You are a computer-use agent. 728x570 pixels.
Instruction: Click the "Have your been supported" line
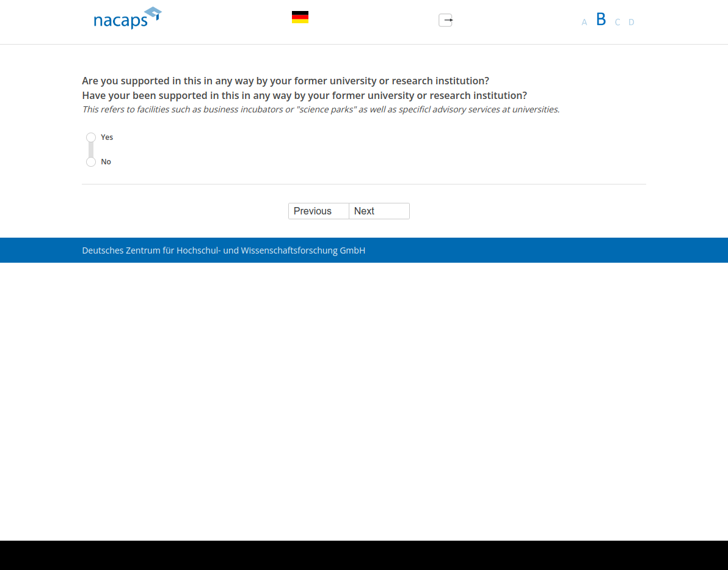pyautogui.click(x=304, y=95)
